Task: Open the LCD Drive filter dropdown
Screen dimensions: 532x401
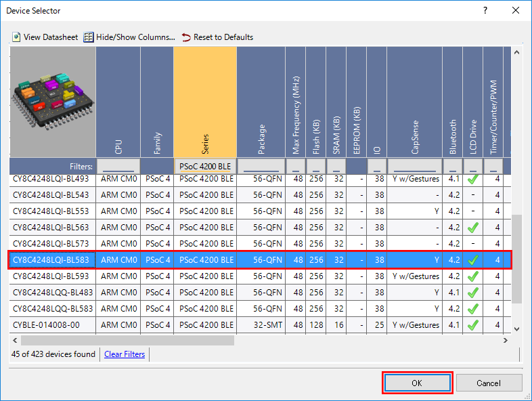Action: 472,167
